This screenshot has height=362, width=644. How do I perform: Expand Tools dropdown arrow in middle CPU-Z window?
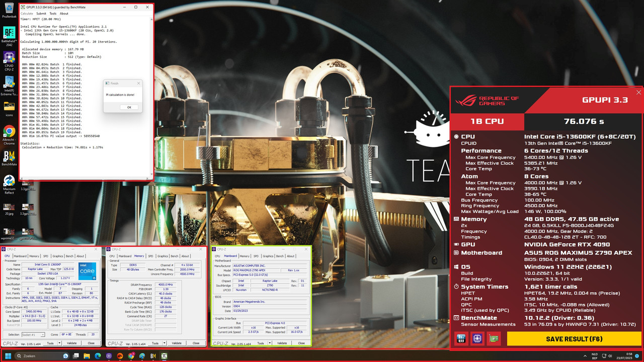[x=165, y=343]
